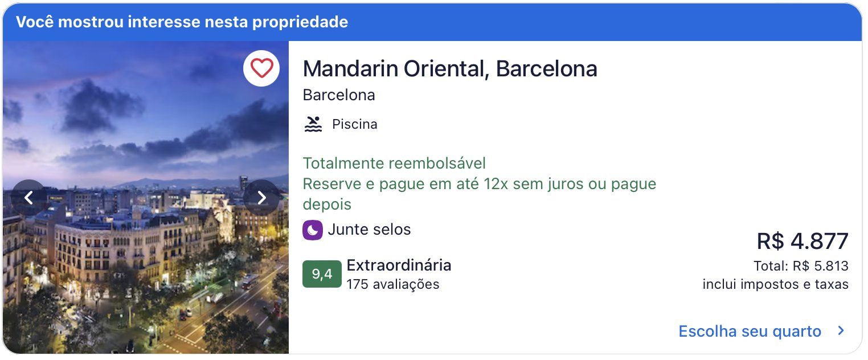This screenshot has width=868, height=360.
Task: Click the Piscina amenity label
Action: 355,124
